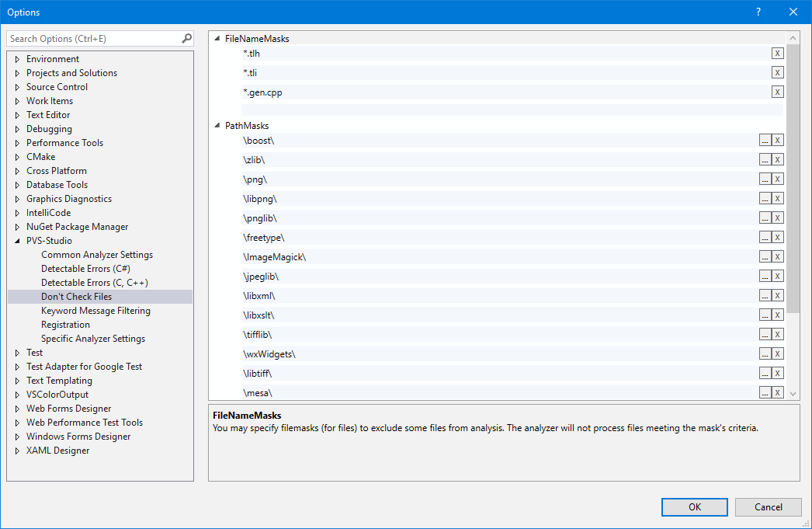Select Don't Check Files page
This screenshot has width=812, height=529.
(x=76, y=297)
